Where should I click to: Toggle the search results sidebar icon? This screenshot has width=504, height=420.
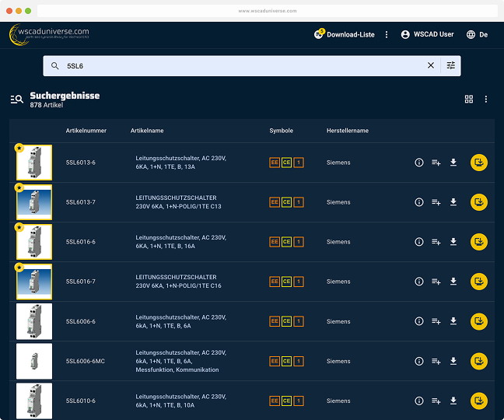[16, 100]
